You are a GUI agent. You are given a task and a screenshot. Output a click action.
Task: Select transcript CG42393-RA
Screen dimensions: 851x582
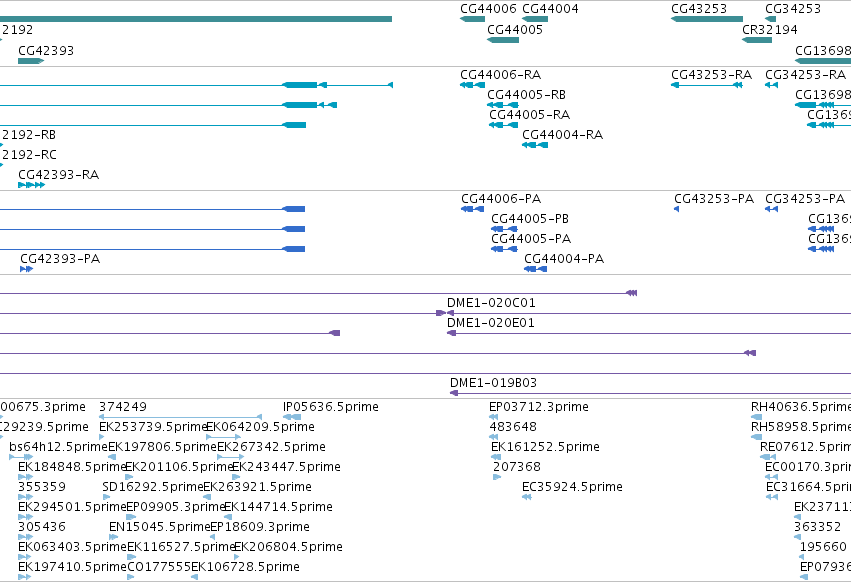(x=59, y=175)
